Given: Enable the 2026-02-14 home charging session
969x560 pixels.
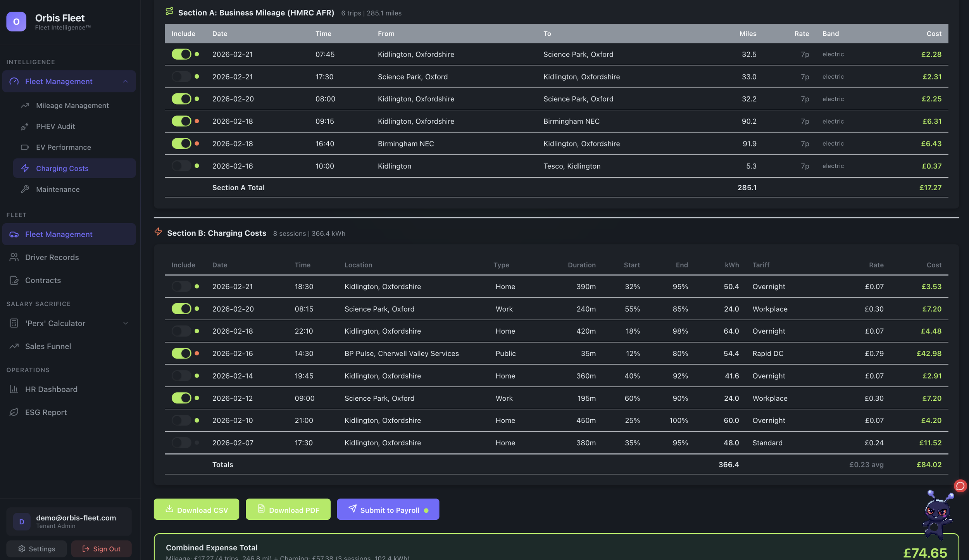Looking at the screenshot, I should coord(181,376).
